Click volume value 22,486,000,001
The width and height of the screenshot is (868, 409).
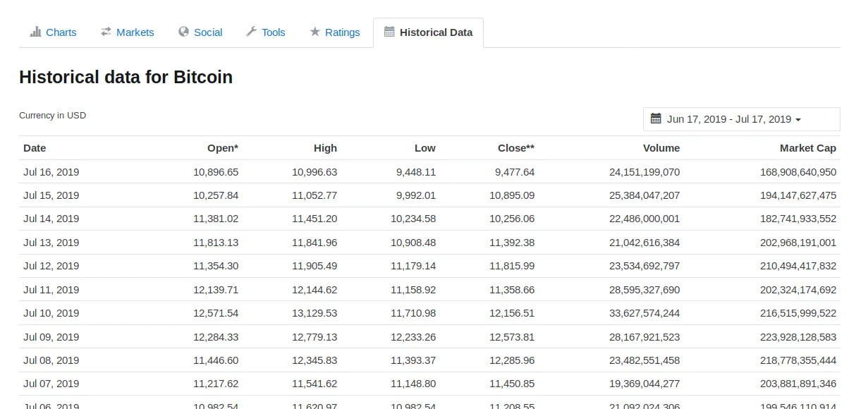tap(644, 219)
